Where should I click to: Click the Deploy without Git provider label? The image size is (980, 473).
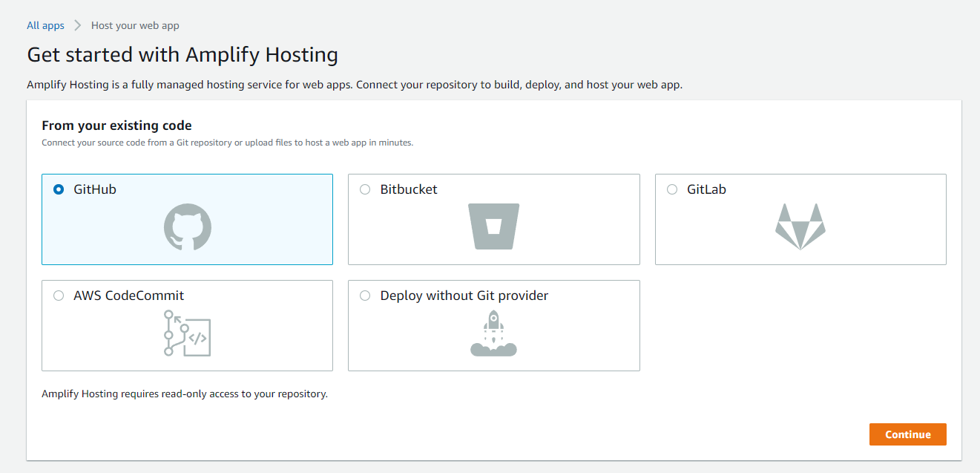[464, 296]
